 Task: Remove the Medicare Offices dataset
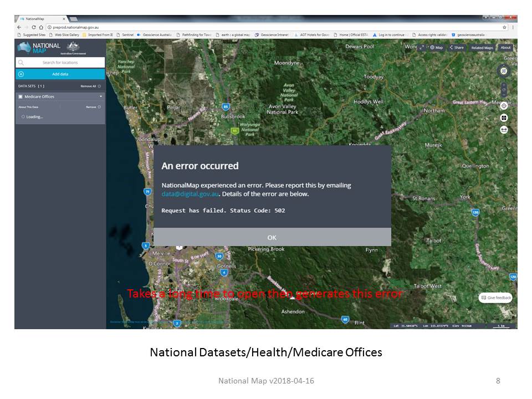(x=93, y=107)
